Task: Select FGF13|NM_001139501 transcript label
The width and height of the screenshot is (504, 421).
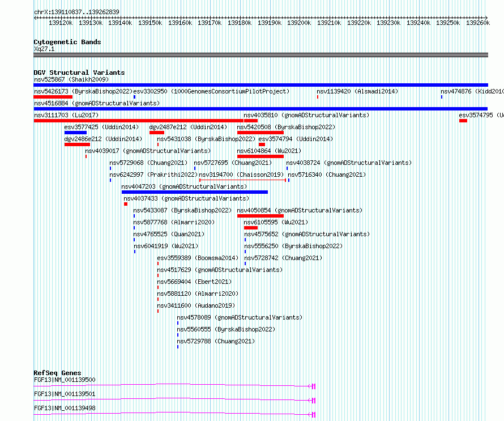Action: (x=65, y=394)
